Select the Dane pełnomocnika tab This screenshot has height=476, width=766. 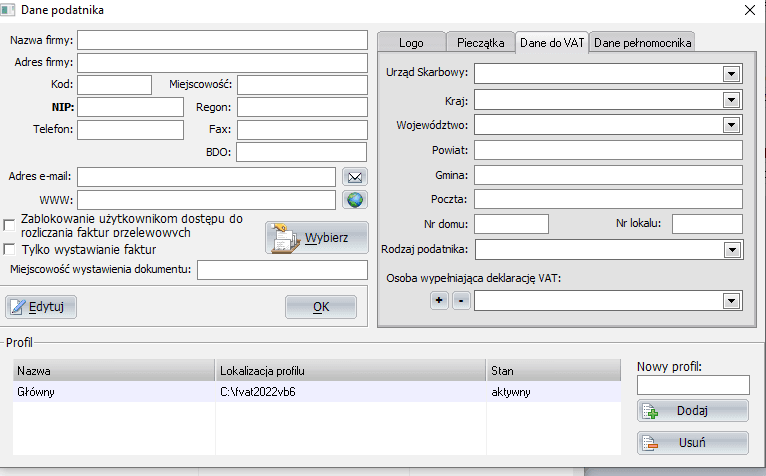coord(642,42)
